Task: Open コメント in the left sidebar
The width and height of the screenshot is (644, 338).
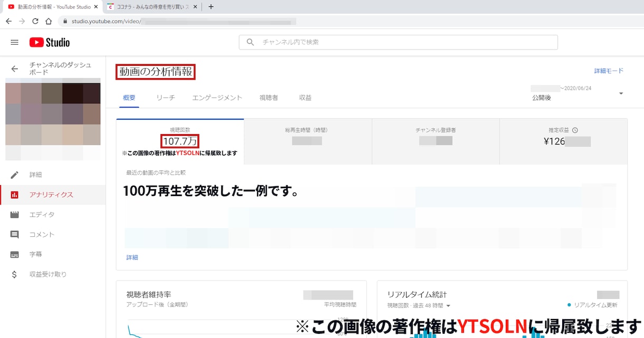Action: [42, 235]
